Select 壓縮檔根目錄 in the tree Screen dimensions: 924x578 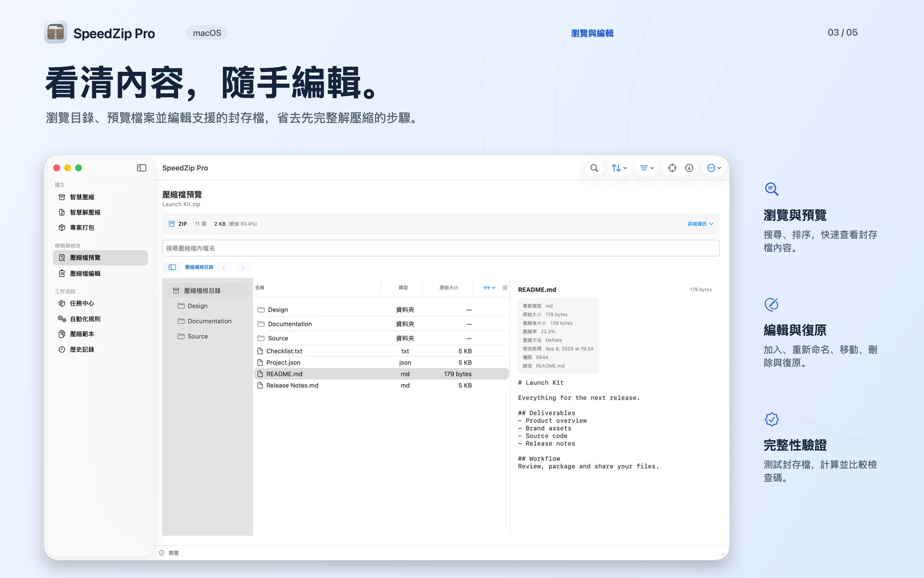[207, 290]
